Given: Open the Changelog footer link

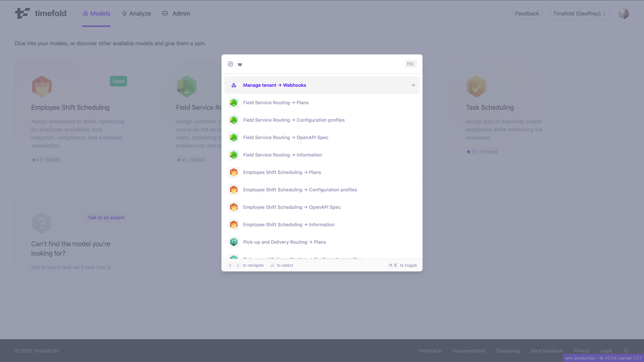Looking at the screenshot, I should [x=508, y=351].
